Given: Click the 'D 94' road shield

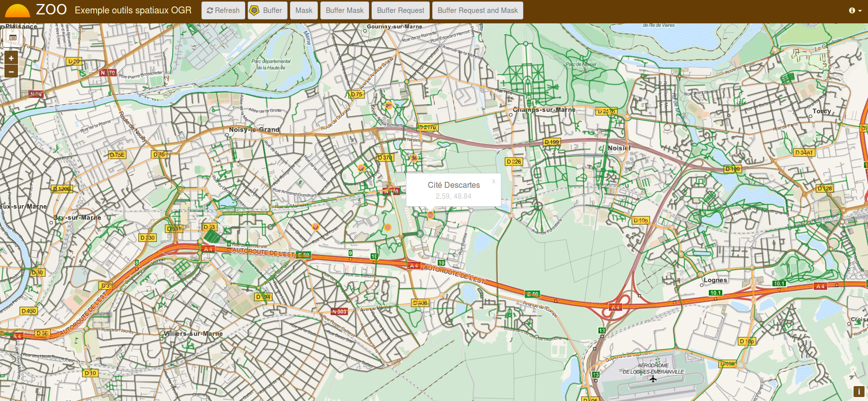Looking at the screenshot, I should click(x=263, y=297).
